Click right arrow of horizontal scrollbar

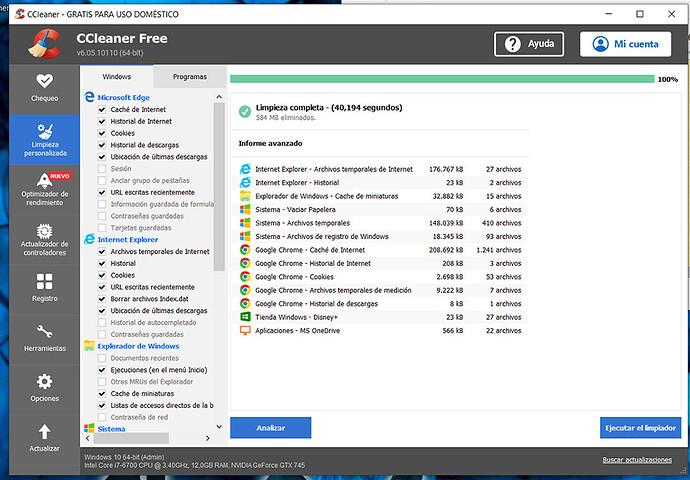[208, 438]
